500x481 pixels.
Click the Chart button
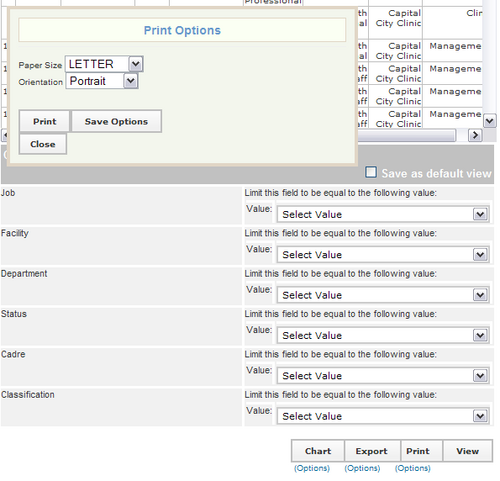coord(318,451)
